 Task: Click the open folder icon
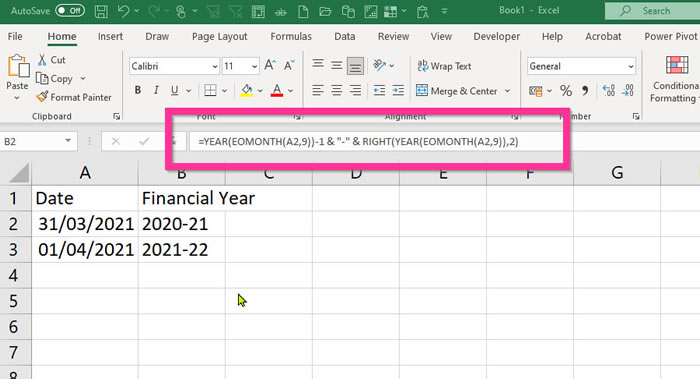(x=325, y=11)
